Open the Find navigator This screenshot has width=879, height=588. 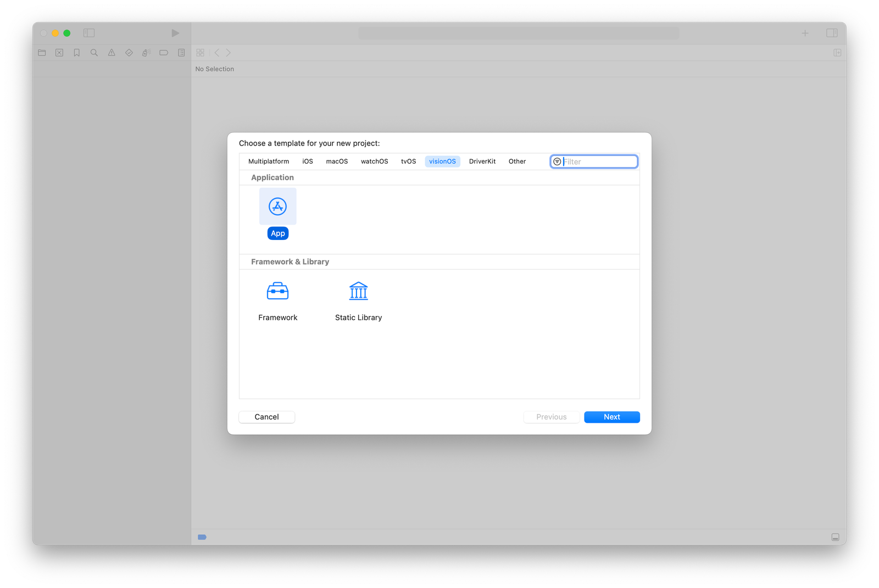point(94,52)
